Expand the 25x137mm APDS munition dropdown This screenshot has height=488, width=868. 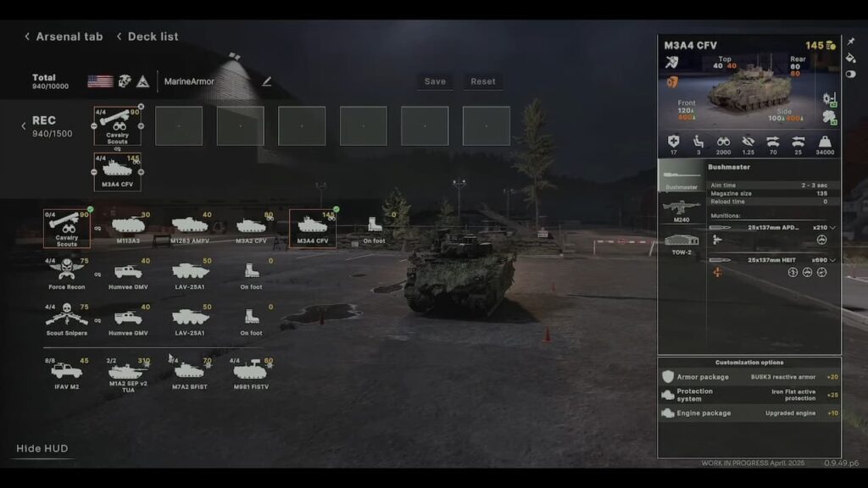832,227
